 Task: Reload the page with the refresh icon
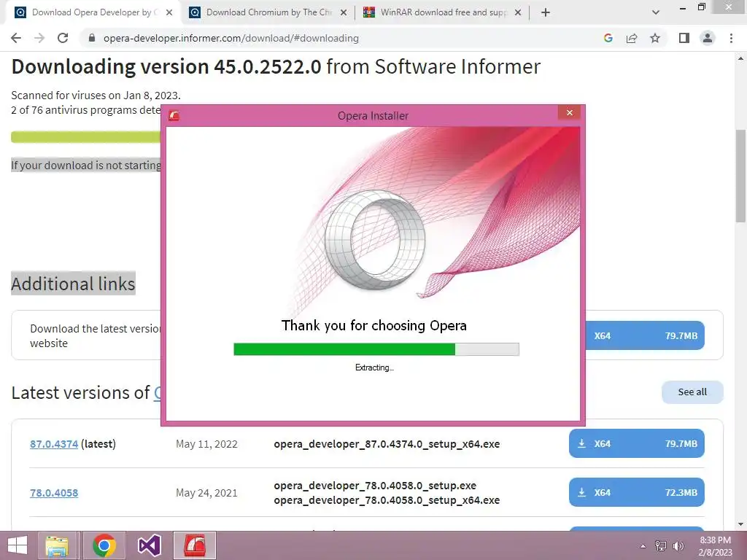tap(63, 38)
